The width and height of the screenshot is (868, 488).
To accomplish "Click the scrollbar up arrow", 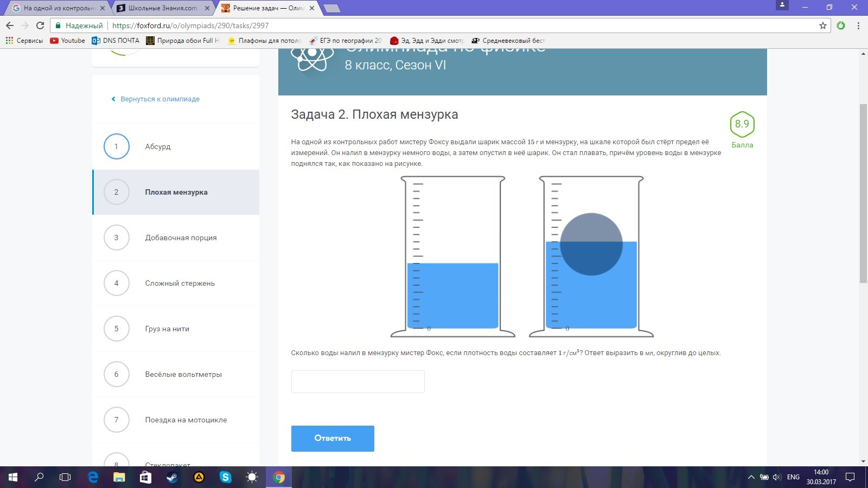I will coord(863,53).
